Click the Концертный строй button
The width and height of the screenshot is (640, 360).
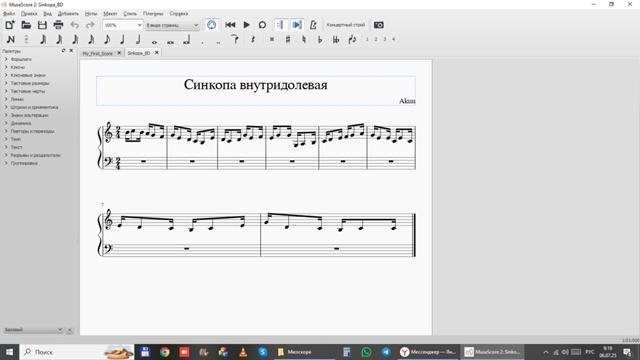pos(345,25)
